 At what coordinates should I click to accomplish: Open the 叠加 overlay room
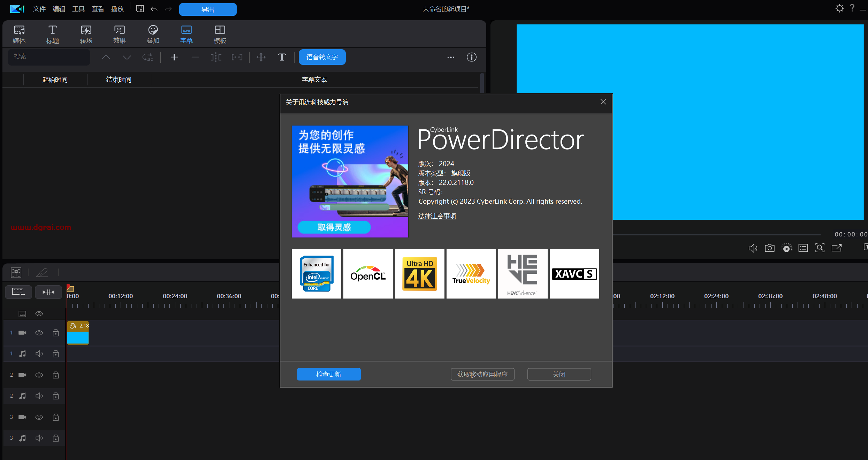tap(153, 35)
